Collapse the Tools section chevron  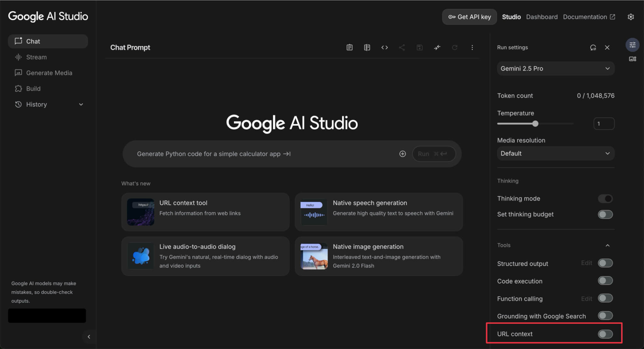(x=608, y=245)
